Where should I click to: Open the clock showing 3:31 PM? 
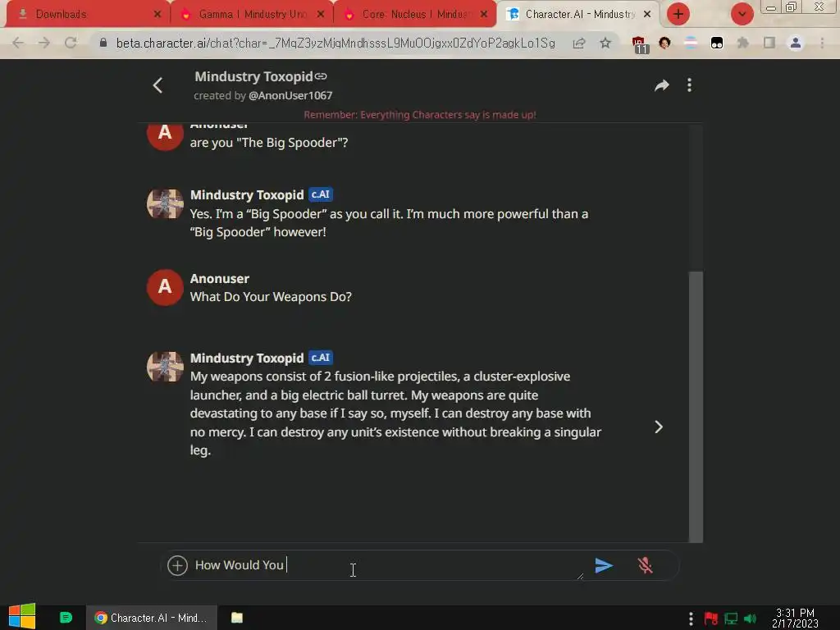pos(795,619)
